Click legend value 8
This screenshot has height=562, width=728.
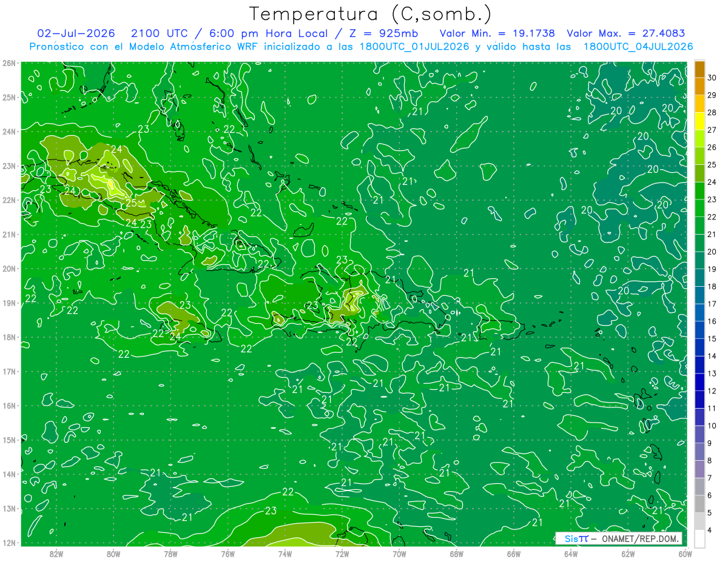pos(710,461)
